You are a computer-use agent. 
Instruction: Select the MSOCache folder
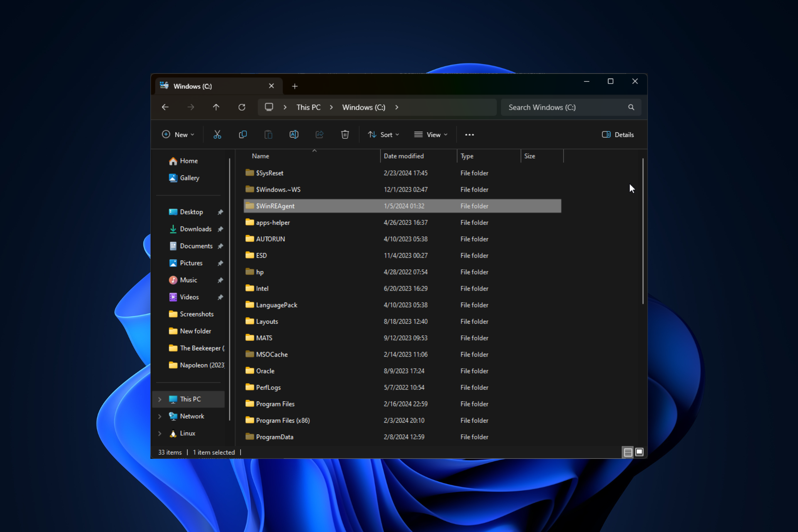402,355
